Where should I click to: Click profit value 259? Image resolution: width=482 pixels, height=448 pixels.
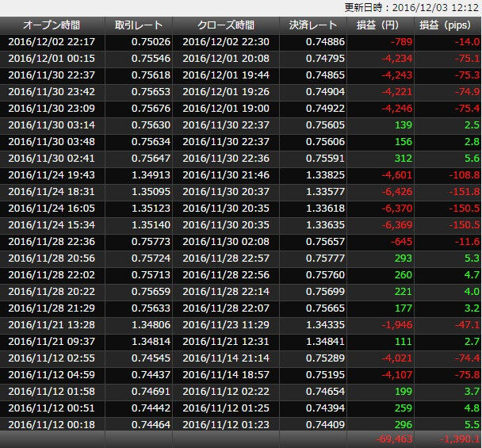click(404, 408)
